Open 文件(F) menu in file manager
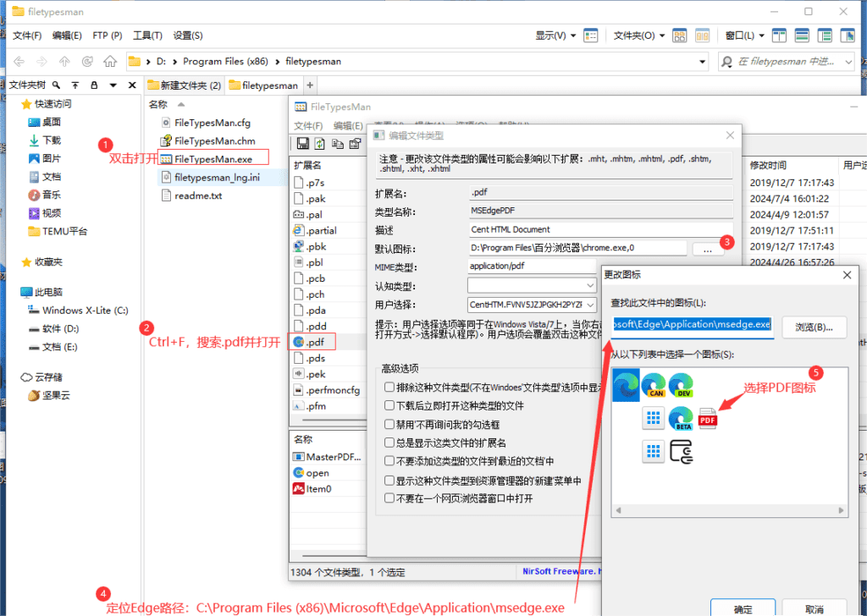867x616 pixels. 27,36
